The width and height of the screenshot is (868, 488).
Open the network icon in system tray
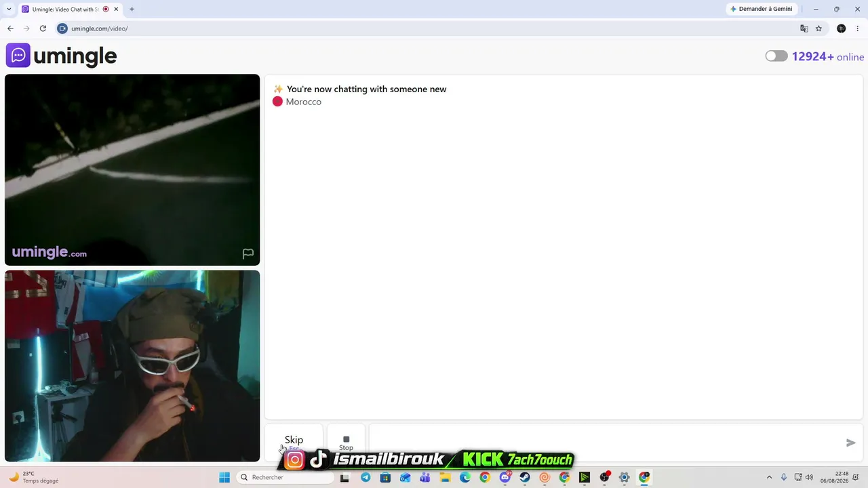(798, 477)
